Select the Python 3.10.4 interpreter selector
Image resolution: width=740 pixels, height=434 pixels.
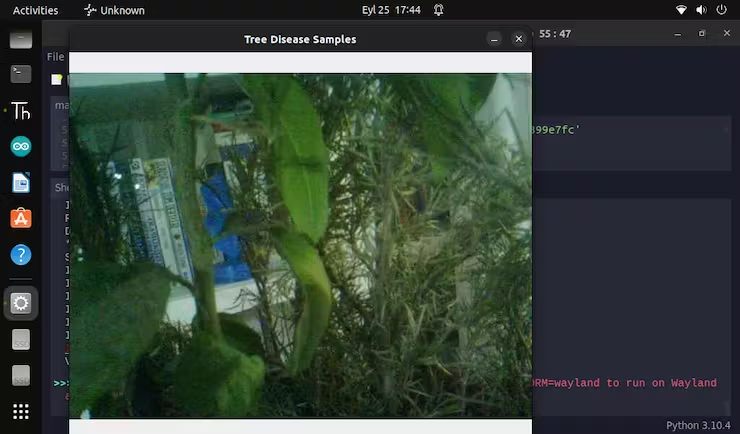click(x=697, y=425)
